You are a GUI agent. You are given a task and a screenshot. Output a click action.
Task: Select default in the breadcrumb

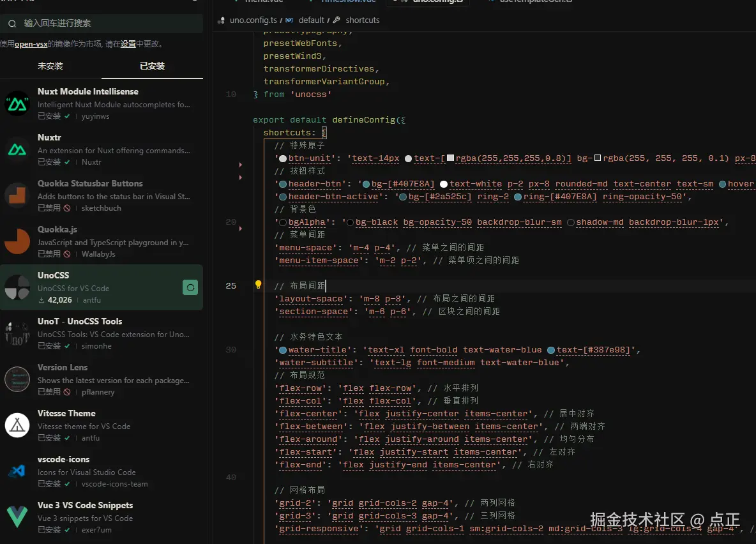311,20
